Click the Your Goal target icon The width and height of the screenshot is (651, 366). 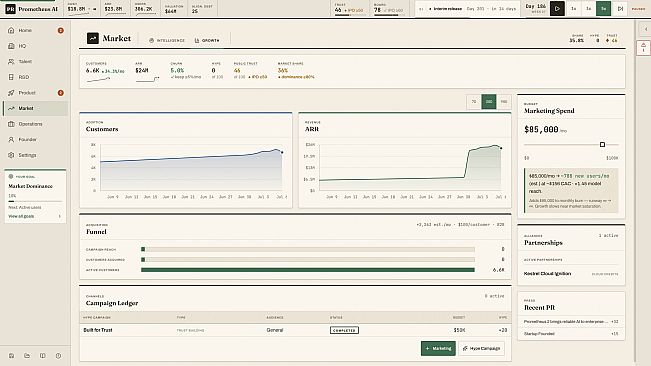11,176
